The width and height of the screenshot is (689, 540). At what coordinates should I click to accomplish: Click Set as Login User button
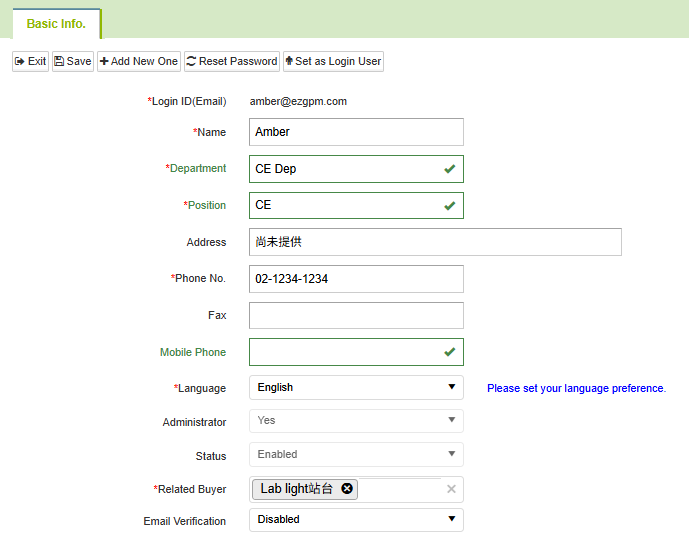(334, 61)
